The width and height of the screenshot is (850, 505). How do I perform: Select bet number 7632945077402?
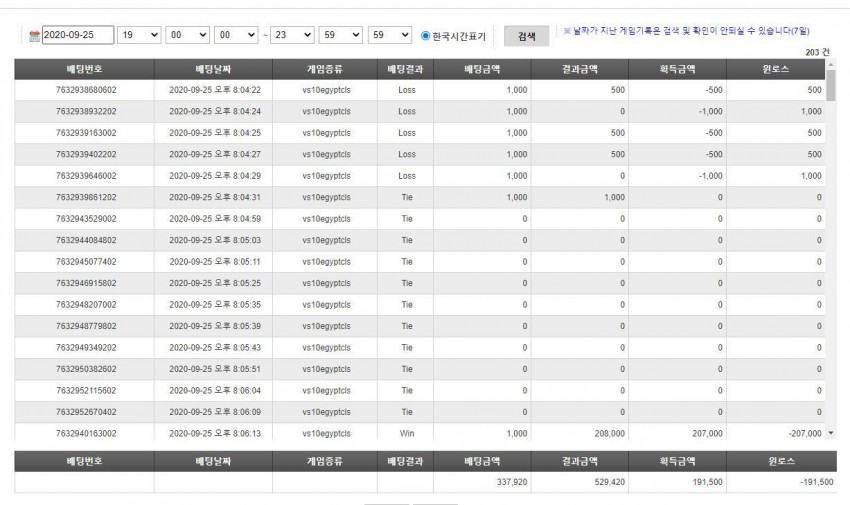pos(86,262)
